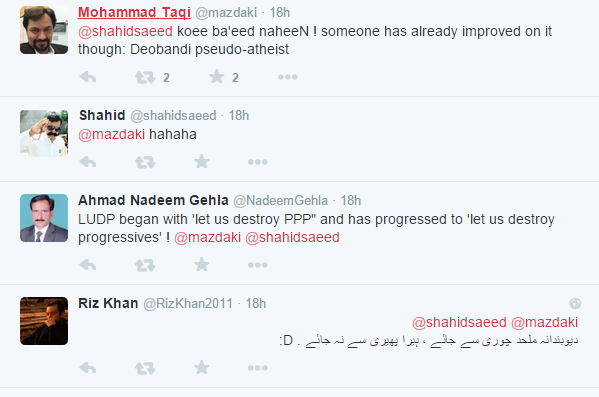599x397 pixels.
Task: Open @mazdaki mention in Shahid's tweet
Action: click(112, 134)
